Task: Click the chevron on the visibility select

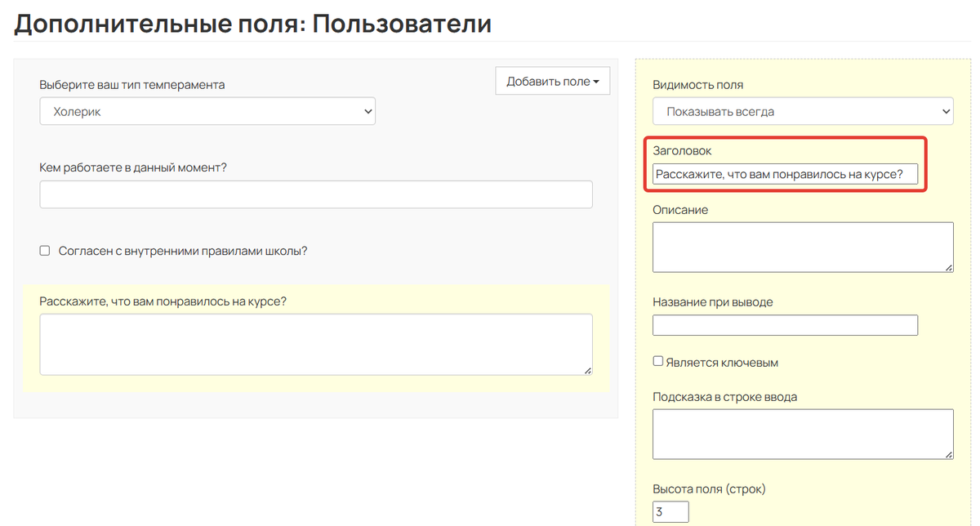Action: pos(945,111)
